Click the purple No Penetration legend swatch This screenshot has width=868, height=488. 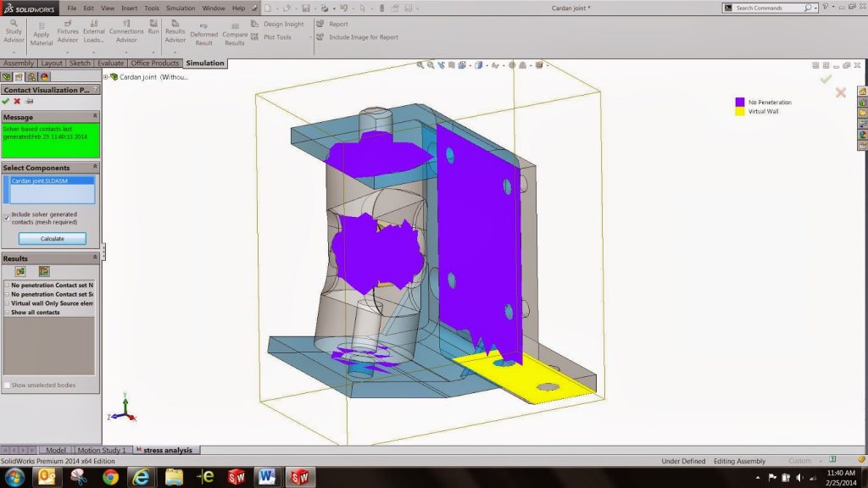pos(739,102)
